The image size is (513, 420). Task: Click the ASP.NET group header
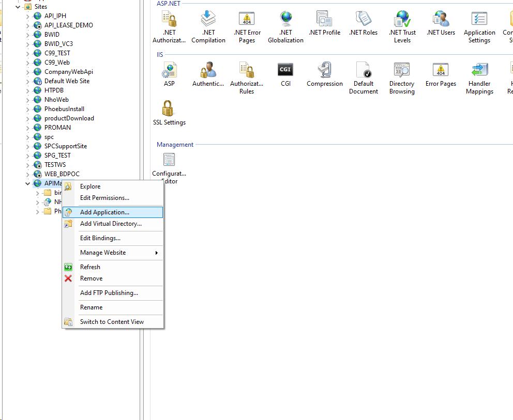[169, 4]
